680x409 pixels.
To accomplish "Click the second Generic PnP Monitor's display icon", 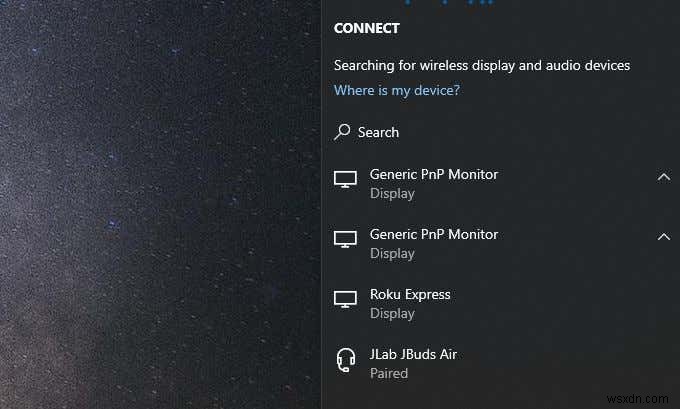I will [345, 239].
